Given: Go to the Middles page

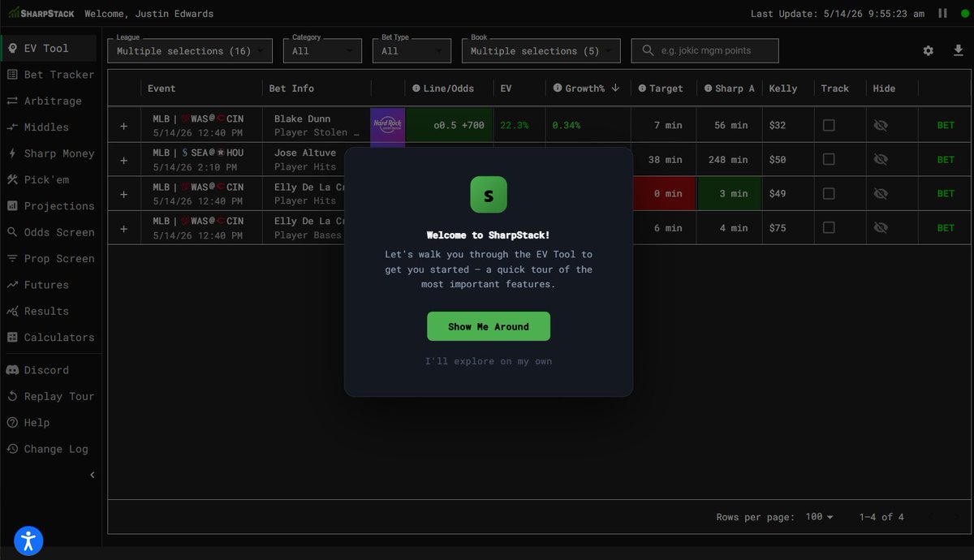Looking at the screenshot, I should pyautogui.click(x=49, y=127).
